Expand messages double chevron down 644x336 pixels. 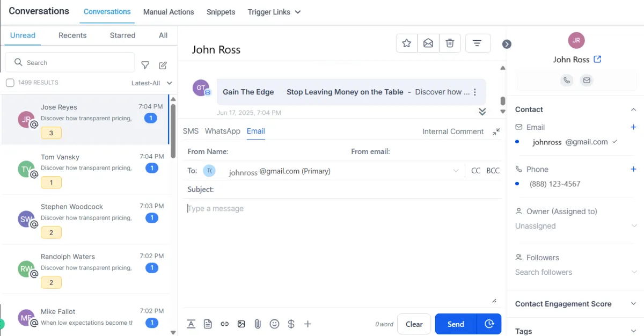click(482, 112)
